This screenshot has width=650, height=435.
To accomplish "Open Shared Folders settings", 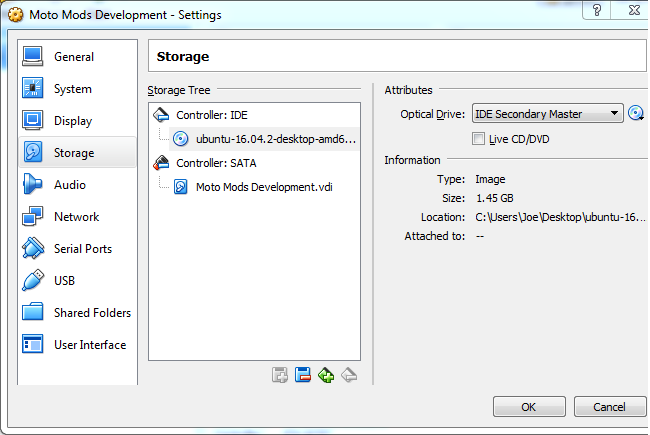I will tap(78, 312).
